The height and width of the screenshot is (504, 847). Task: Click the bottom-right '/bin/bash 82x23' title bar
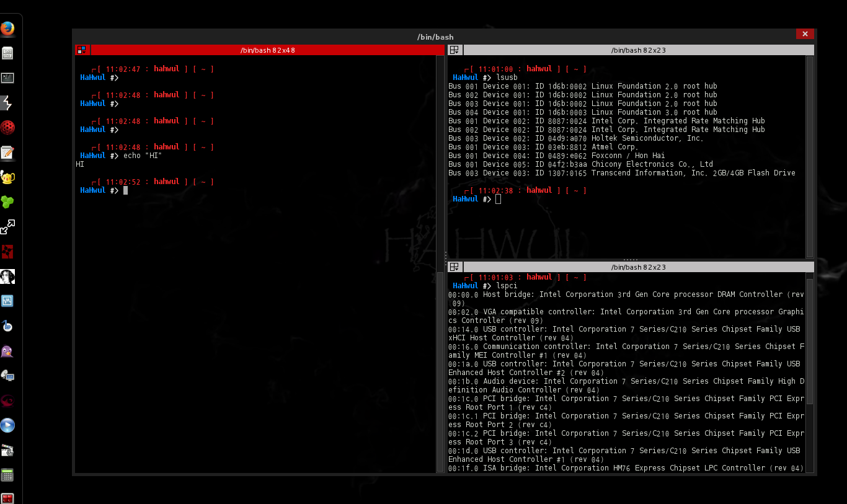[638, 267]
